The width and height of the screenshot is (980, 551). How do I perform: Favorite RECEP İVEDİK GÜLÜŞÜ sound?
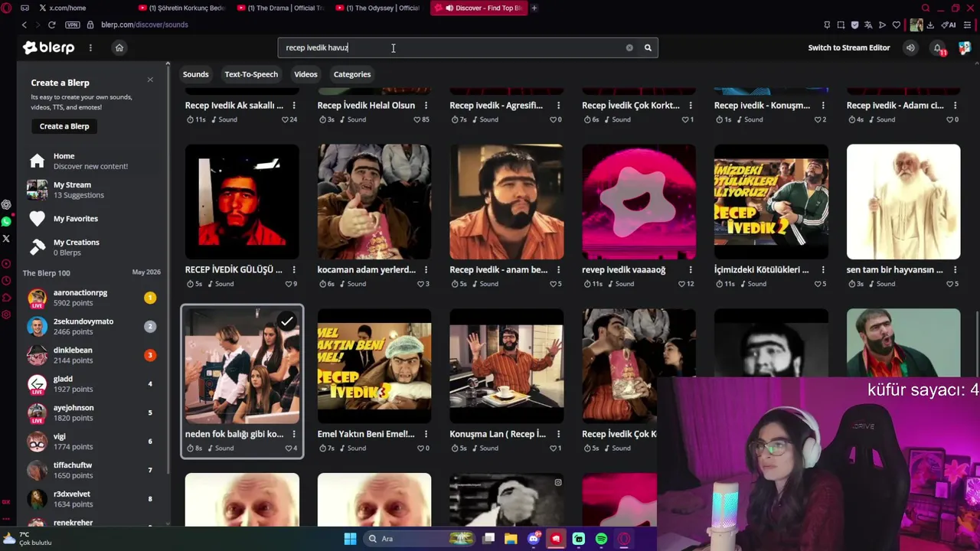(288, 284)
